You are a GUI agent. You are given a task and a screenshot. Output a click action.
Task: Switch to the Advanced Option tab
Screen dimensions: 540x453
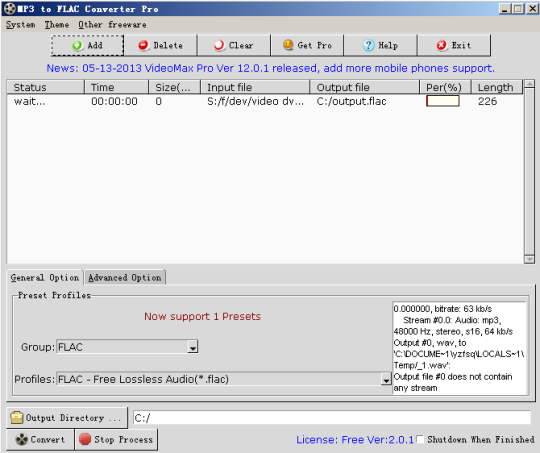click(125, 278)
